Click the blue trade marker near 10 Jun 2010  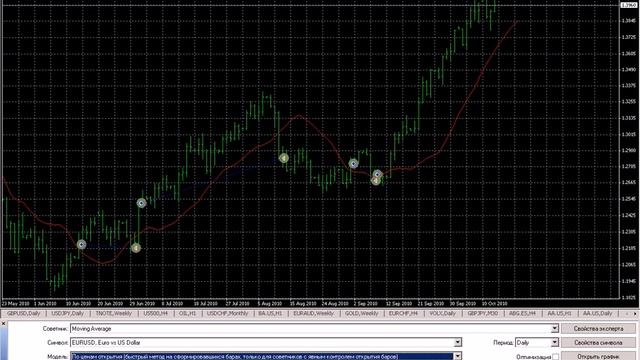(82, 244)
